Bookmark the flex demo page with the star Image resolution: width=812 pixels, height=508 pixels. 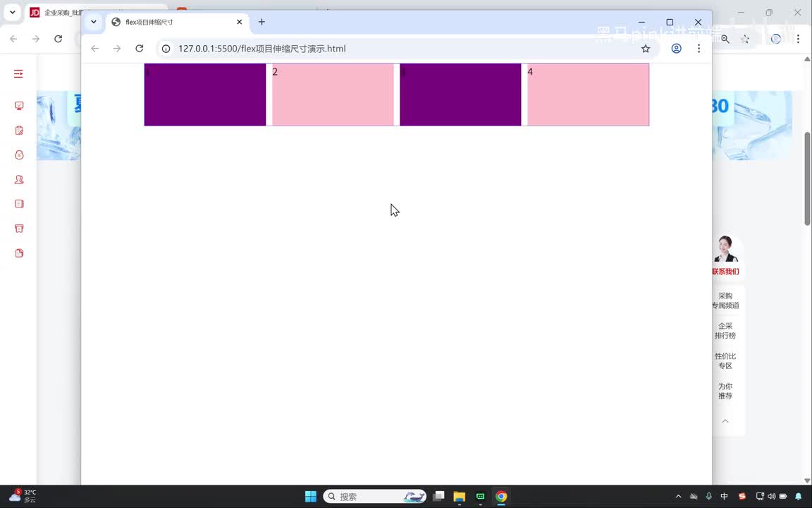(645, 49)
